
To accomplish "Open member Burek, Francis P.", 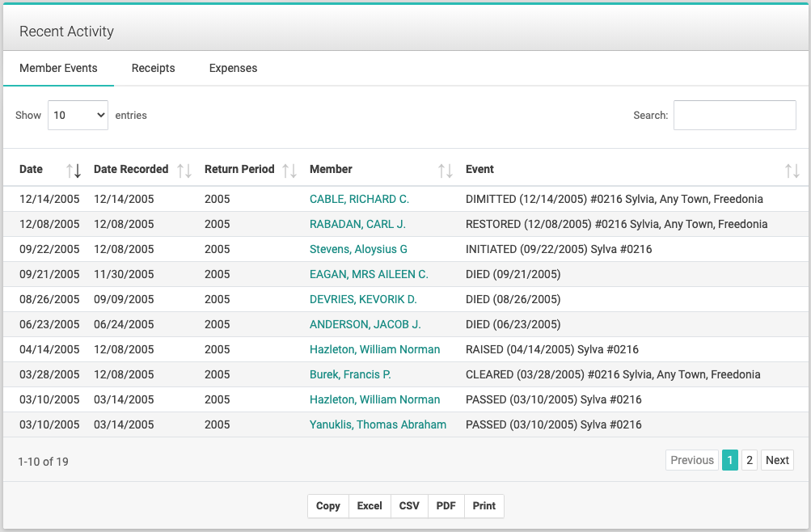I will (x=350, y=375).
